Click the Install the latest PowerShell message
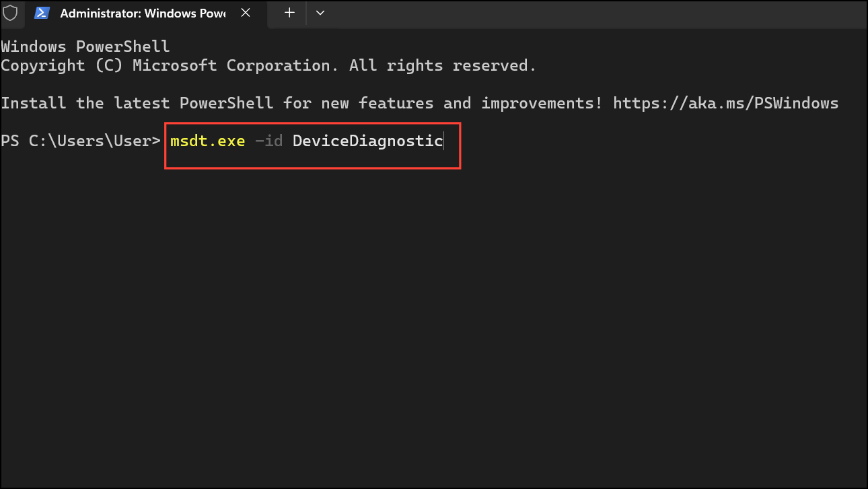The image size is (868, 489). point(269,102)
